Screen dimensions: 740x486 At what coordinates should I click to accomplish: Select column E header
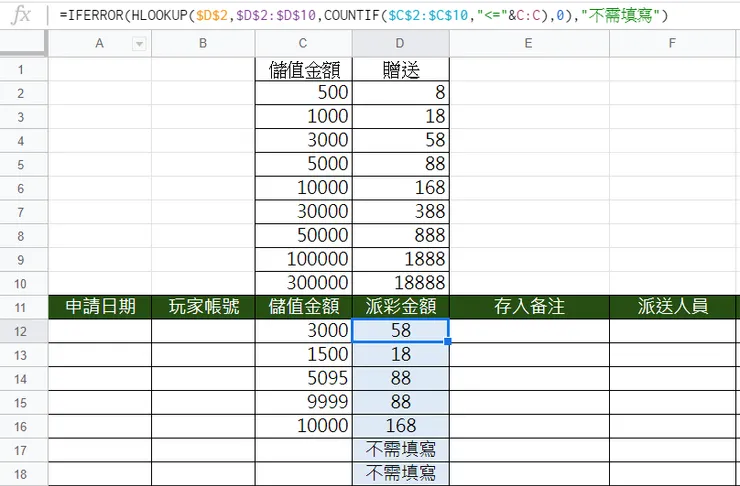529,43
